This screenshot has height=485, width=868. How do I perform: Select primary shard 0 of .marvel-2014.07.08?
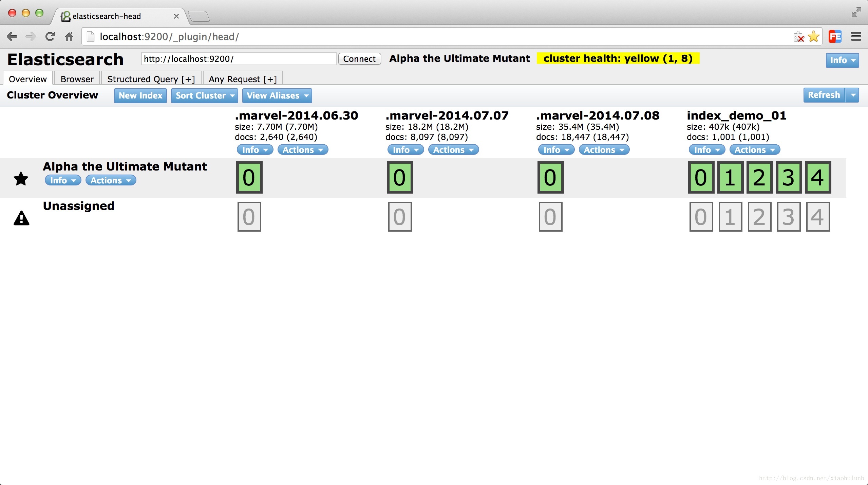pyautogui.click(x=550, y=177)
